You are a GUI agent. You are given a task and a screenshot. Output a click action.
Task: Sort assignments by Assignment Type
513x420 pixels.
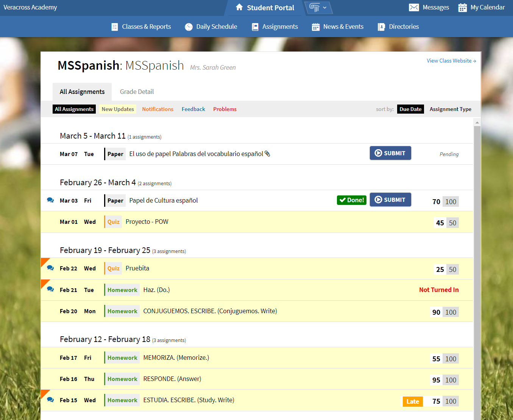(451, 109)
